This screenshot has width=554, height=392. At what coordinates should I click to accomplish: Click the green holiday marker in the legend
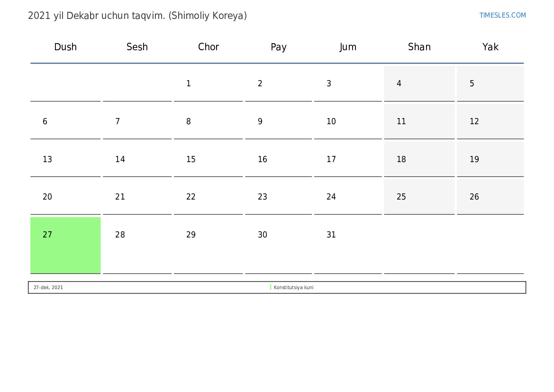[271, 287]
